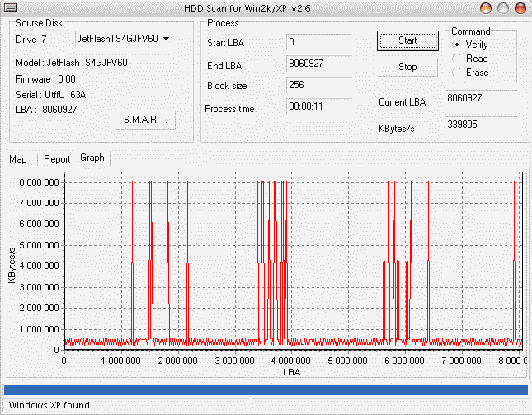Click the orange minimize window button
This screenshot has height=415, width=532.
click(487, 7)
